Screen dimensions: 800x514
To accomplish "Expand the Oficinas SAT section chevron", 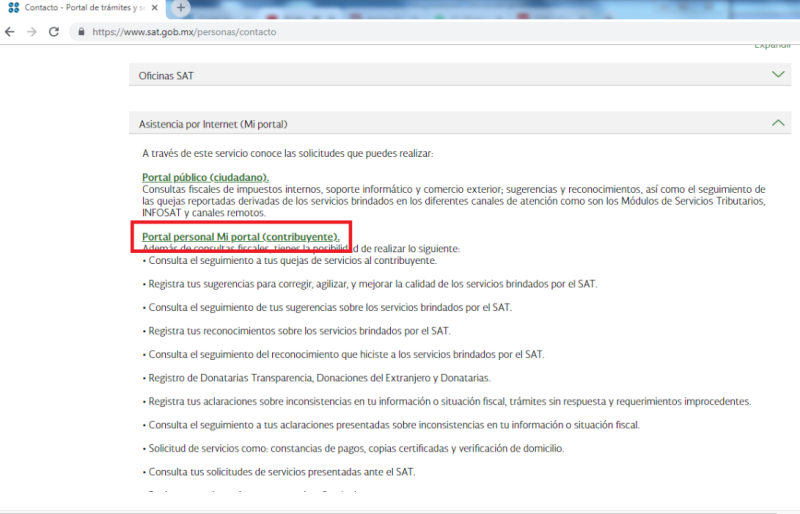I will click(x=778, y=75).
